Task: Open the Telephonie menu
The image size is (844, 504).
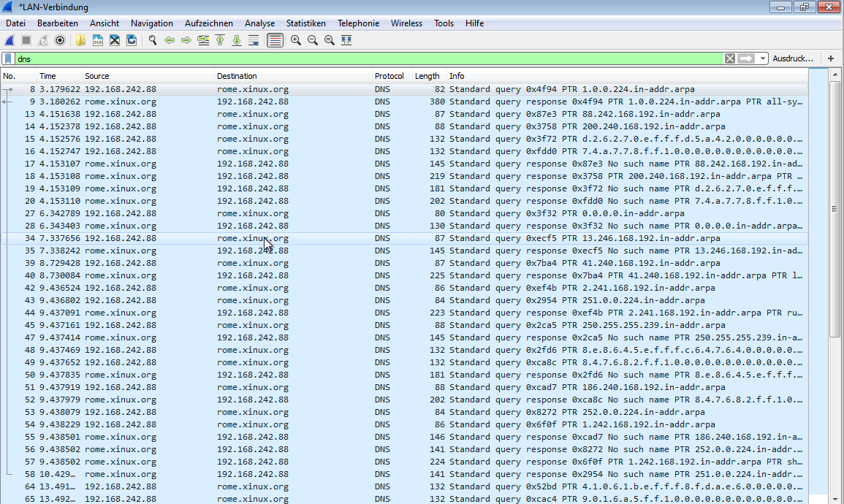Action: point(358,23)
